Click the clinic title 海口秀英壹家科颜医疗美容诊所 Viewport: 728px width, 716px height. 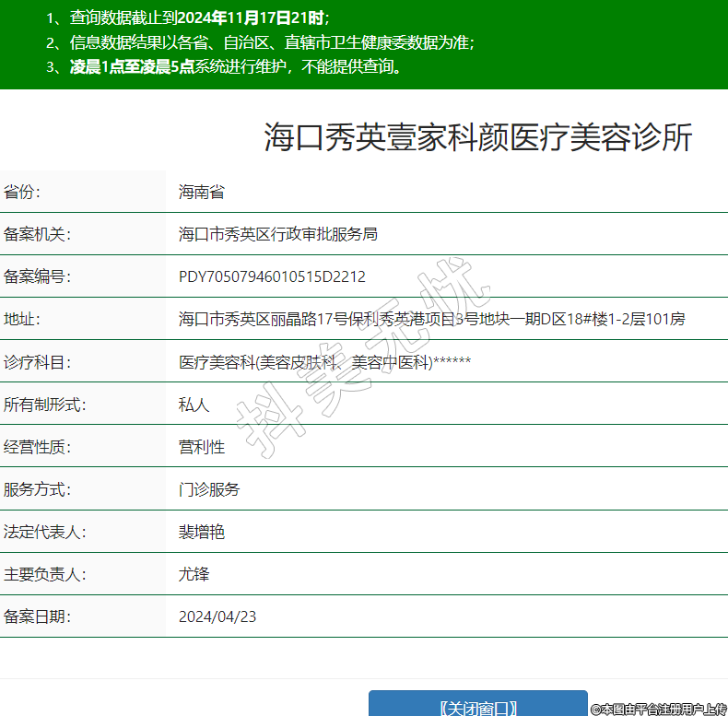[477, 137]
